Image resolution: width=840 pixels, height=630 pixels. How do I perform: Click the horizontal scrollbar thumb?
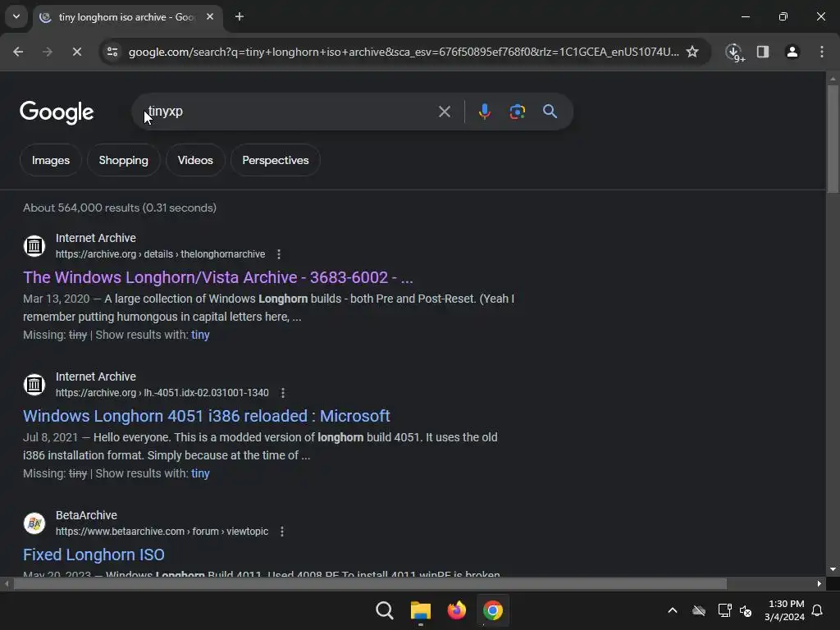pos(370,583)
